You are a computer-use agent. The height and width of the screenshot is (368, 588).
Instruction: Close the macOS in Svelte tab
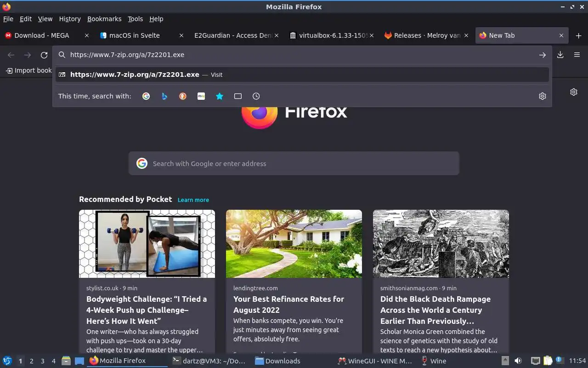181,35
